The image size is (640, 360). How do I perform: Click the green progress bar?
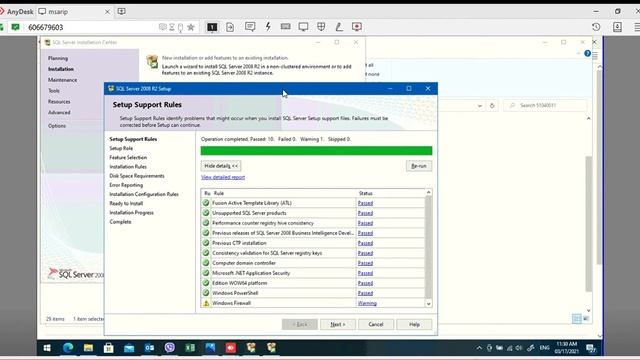(316, 151)
